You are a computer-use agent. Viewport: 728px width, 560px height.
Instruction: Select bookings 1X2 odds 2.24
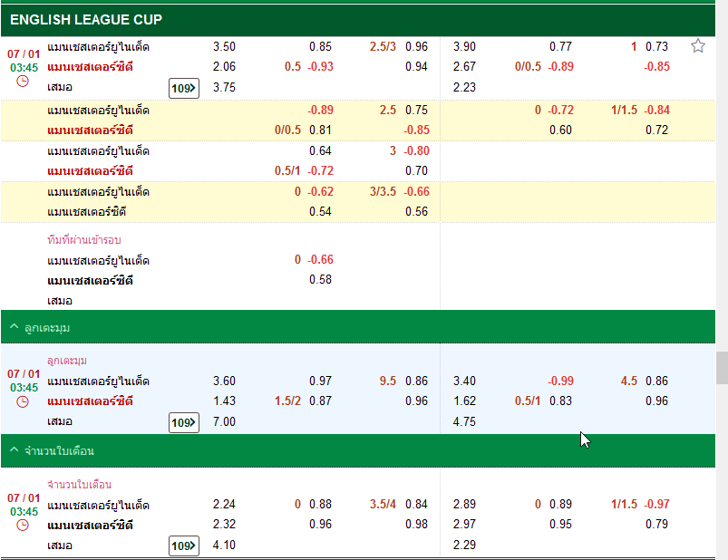(224, 505)
